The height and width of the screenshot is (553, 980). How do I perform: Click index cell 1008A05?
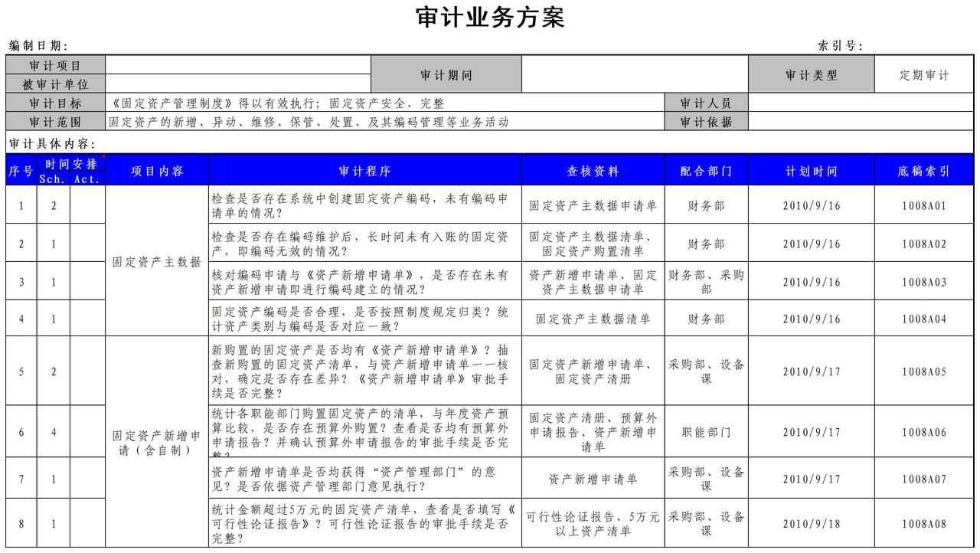924,371
